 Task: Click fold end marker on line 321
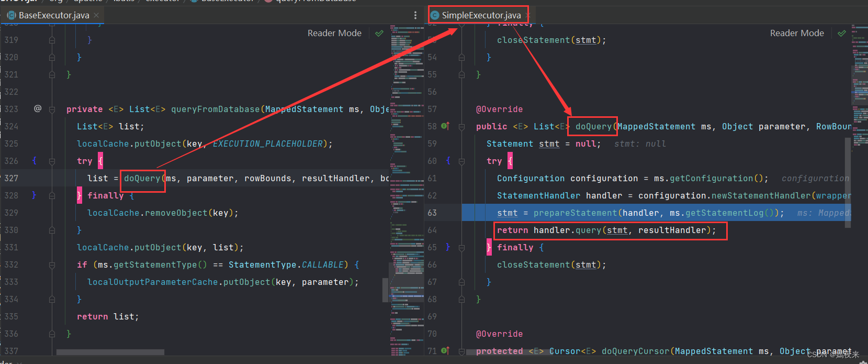pyautogui.click(x=52, y=74)
